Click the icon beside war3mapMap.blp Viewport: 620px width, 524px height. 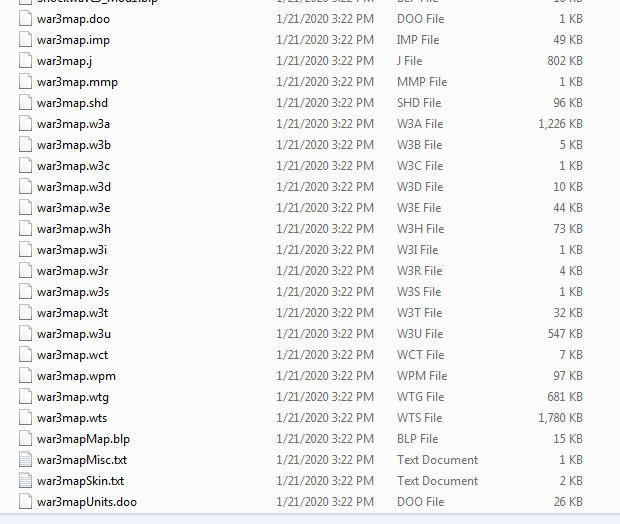(25, 439)
